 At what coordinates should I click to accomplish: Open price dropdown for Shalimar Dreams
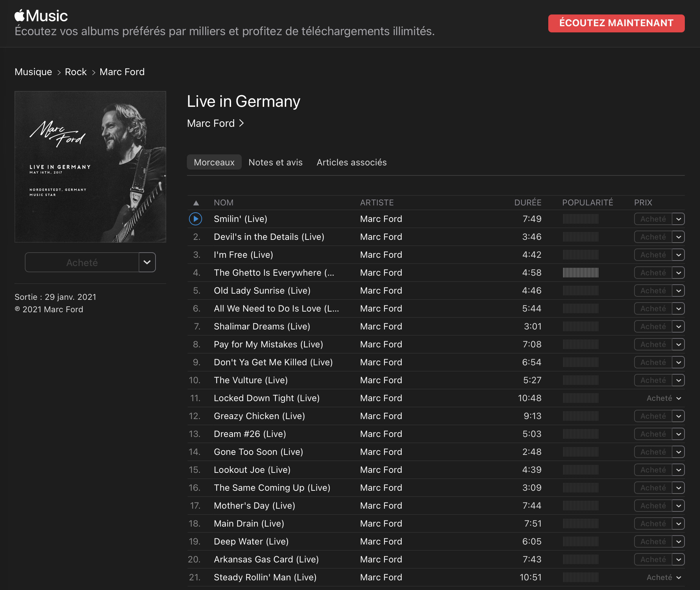678,326
